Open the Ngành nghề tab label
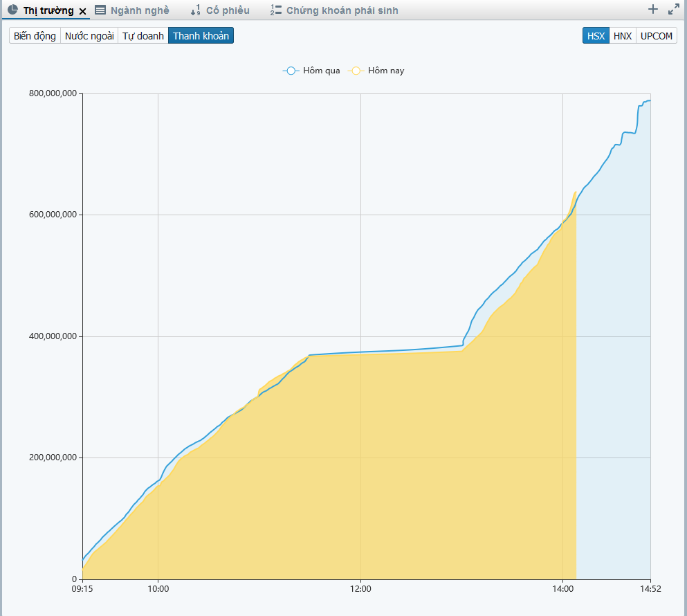 coord(140,10)
